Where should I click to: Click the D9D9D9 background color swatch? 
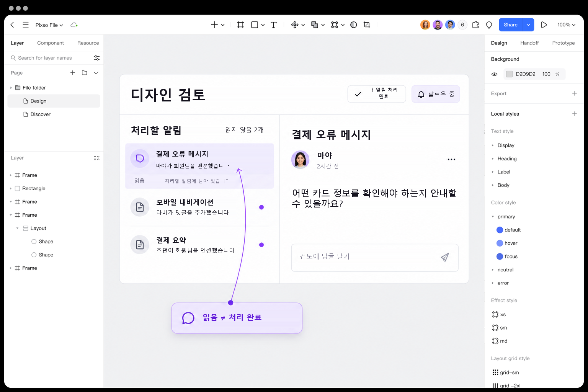click(x=509, y=74)
